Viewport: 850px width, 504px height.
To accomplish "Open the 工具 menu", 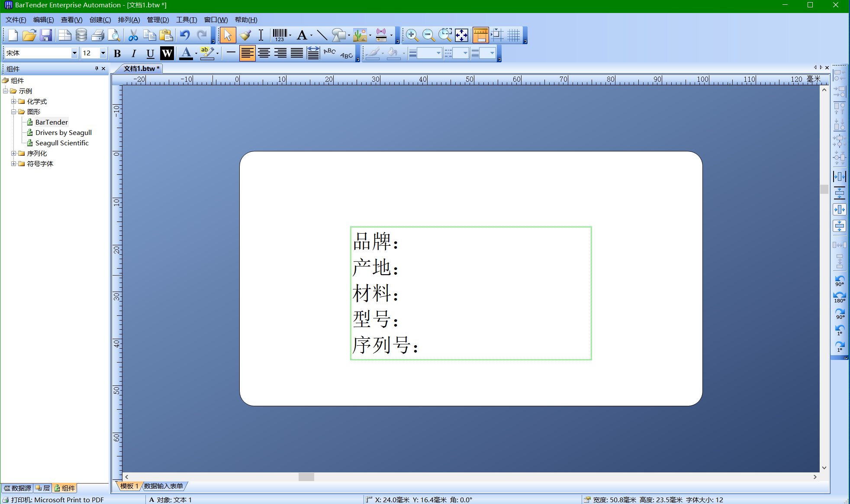I will (186, 19).
